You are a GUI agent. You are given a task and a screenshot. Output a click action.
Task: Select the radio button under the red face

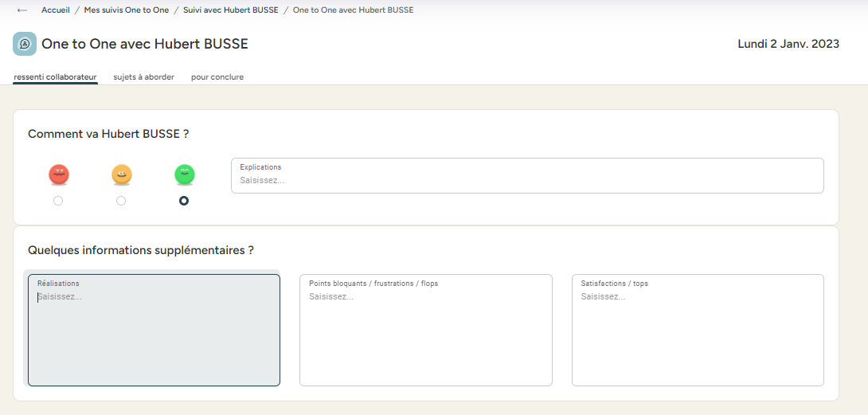point(58,202)
